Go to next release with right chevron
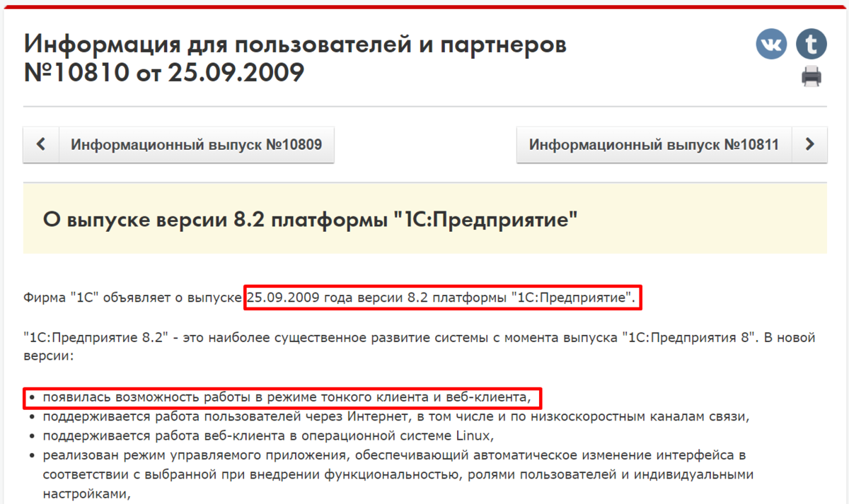The width and height of the screenshot is (849, 504). pyautogui.click(x=810, y=145)
